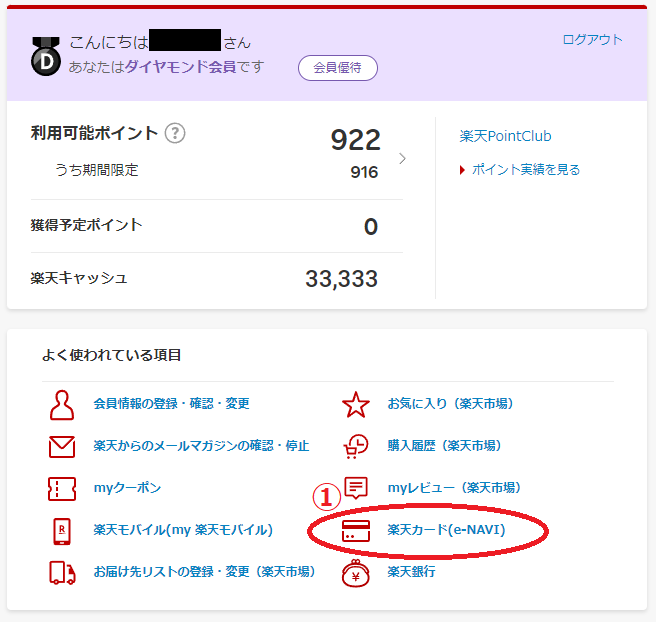Click the yen purse icon for Rakuten Bank
This screenshot has width=656, height=622.
click(356, 573)
